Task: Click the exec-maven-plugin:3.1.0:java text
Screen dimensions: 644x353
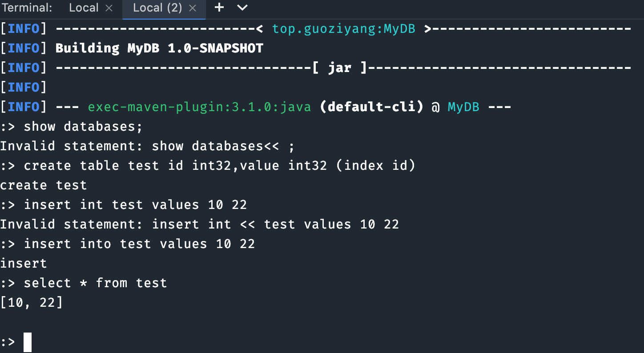Action: click(199, 107)
